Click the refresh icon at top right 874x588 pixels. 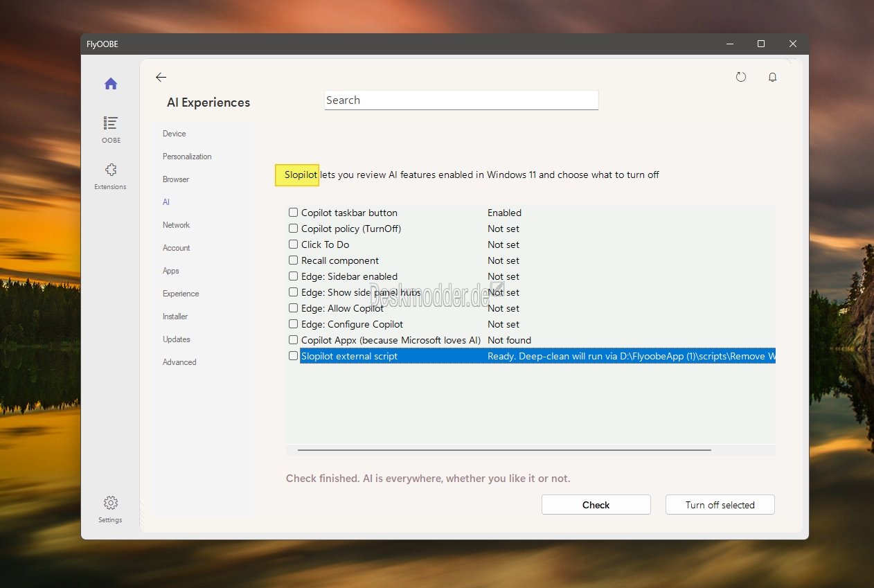click(741, 78)
